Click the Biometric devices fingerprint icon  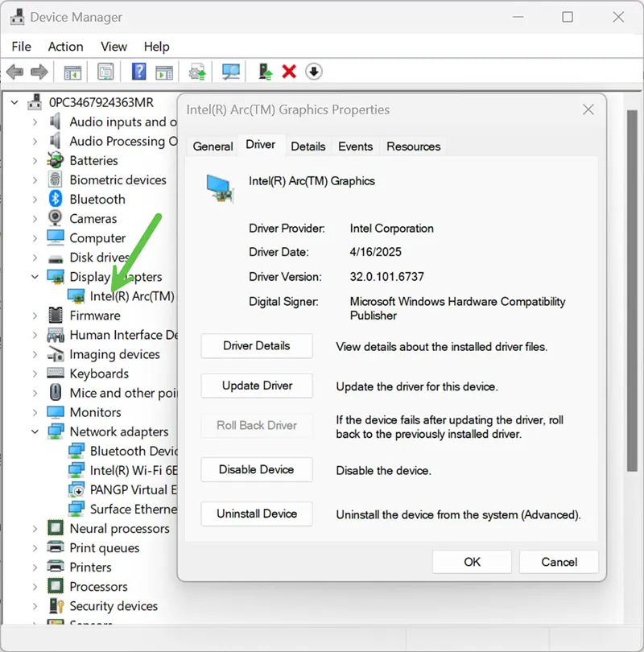tap(56, 180)
